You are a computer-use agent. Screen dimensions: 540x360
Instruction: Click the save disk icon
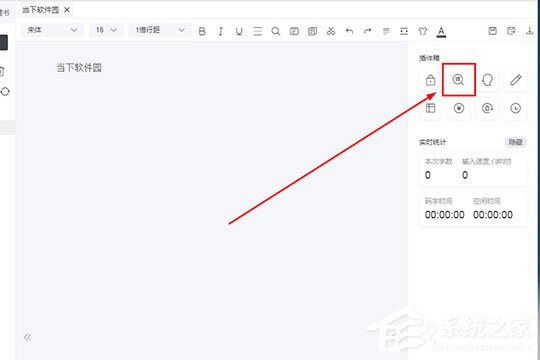click(493, 31)
